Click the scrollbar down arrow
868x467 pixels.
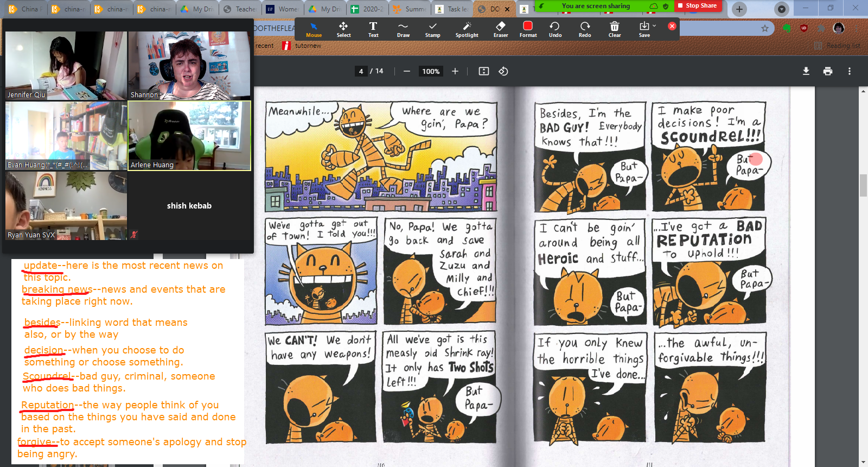(863, 463)
